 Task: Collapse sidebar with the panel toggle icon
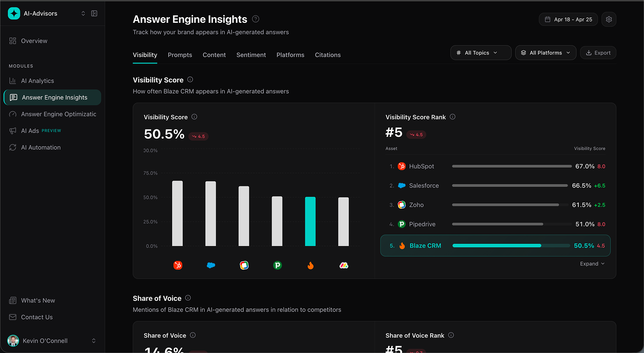(x=94, y=14)
